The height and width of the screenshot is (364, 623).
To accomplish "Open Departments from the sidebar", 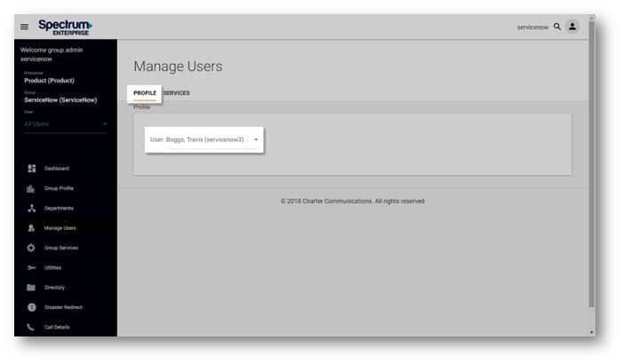I will coord(59,208).
